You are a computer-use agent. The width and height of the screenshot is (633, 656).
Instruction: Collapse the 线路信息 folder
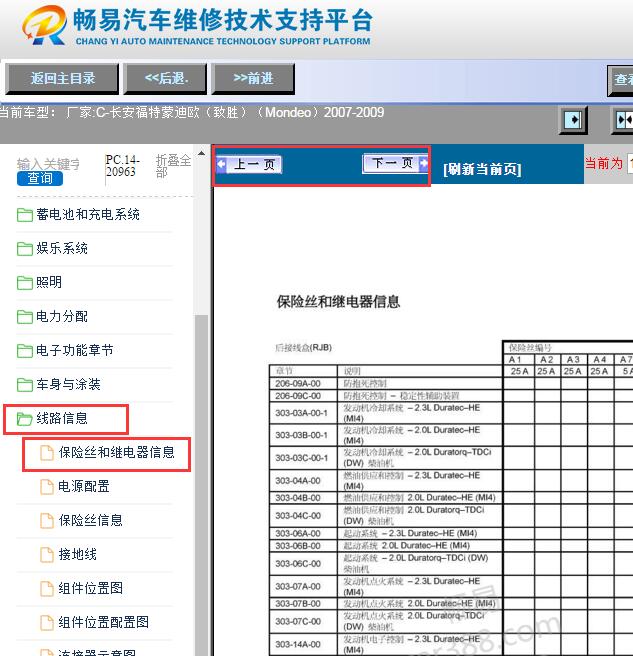[62, 418]
